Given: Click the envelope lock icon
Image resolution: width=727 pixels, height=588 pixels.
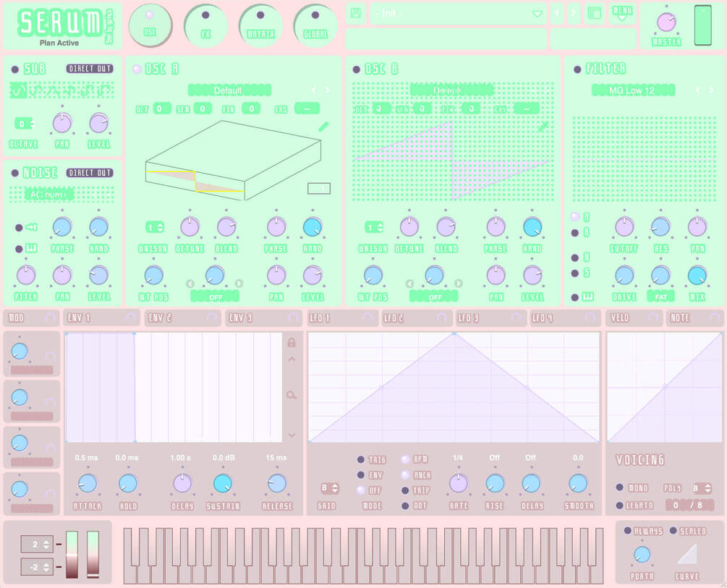Looking at the screenshot, I should [292, 343].
